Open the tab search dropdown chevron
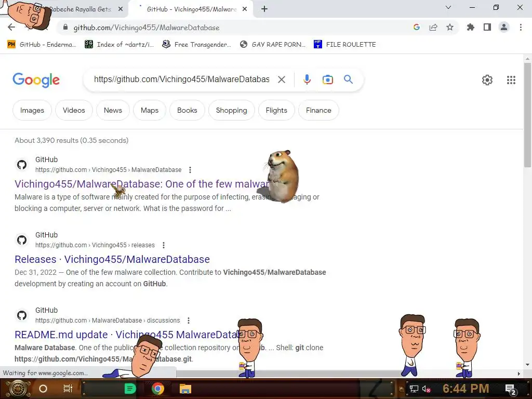 coord(448,7)
